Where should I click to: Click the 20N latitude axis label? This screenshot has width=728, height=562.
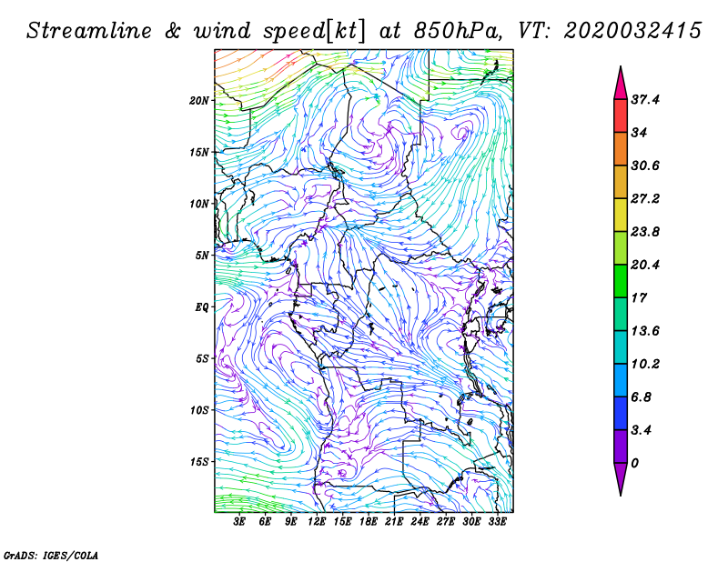(x=200, y=100)
